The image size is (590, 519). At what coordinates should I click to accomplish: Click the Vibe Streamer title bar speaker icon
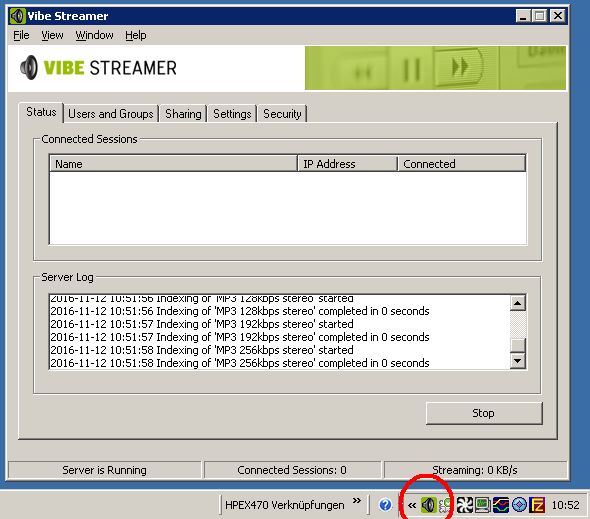click(17, 16)
